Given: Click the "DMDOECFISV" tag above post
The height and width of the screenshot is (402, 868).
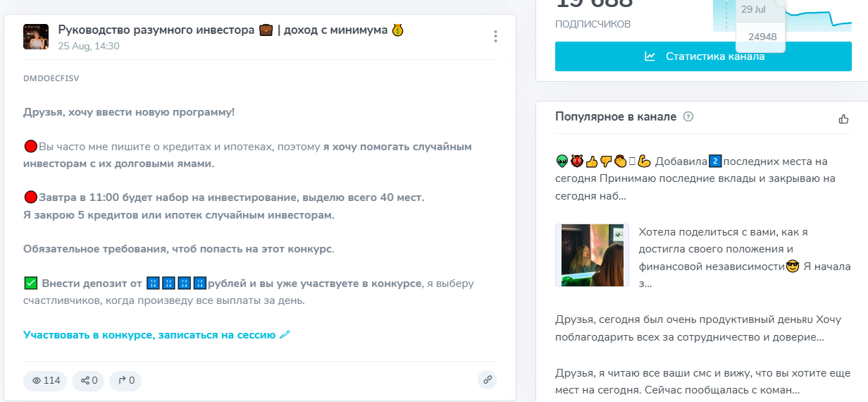Looking at the screenshot, I should [x=51, y=78].
